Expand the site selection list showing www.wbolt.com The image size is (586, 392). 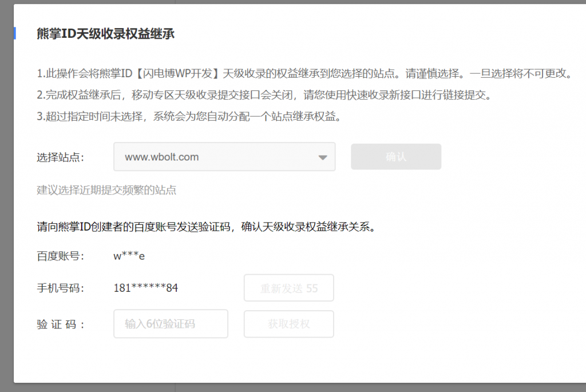pyautogui.click(x=322, y=157)
